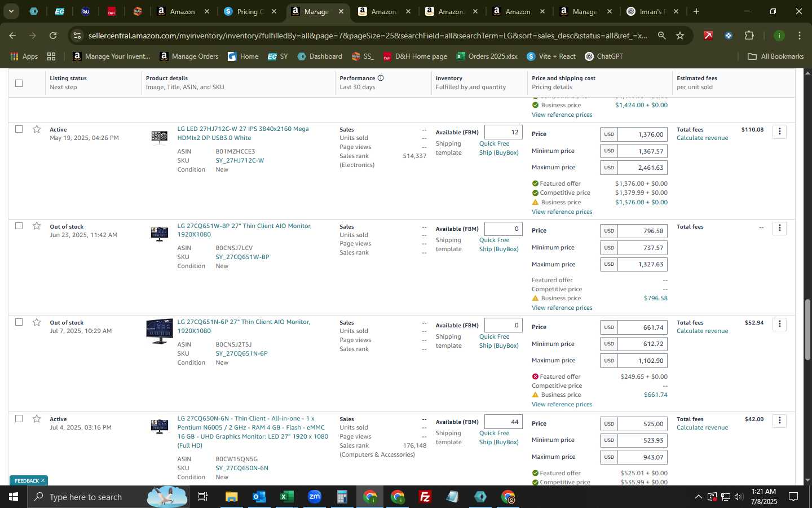The image size is (812, 508).
Task: Open actions menu for LG 27CQ651W-BP
Action: coord(779,228)
